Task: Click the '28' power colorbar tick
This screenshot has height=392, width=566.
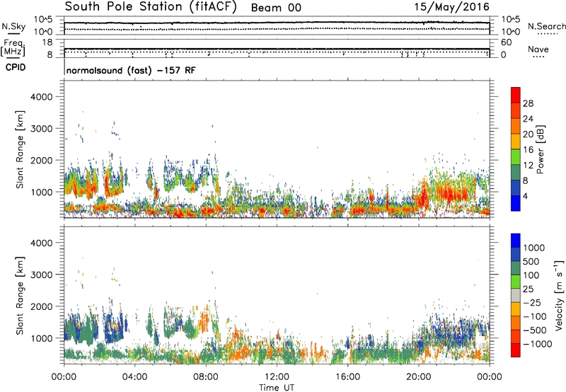Action: click(528, 103)
